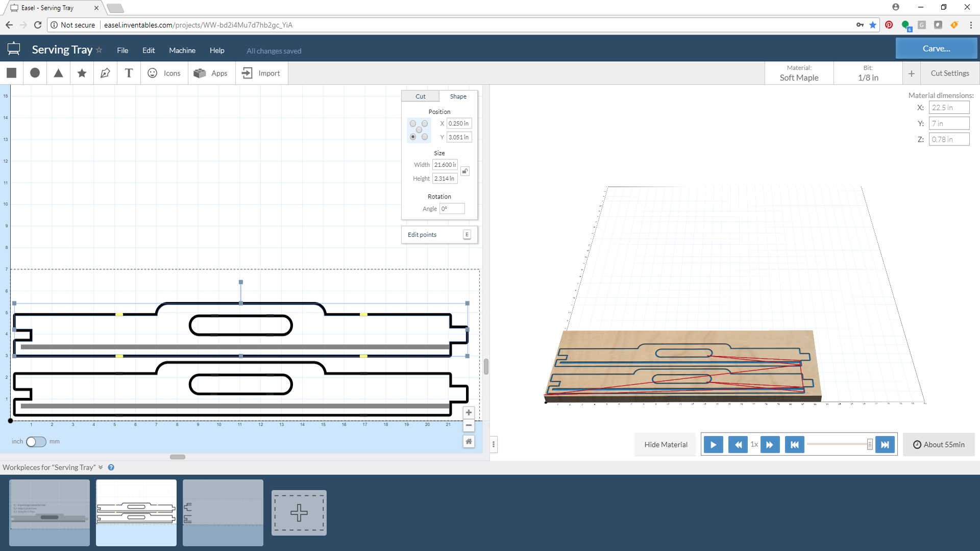Click the Carve button to start
Screen dimensions: 980x551
936,48
